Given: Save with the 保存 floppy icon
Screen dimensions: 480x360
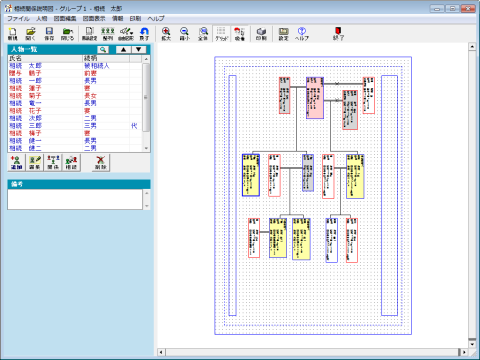Looking at the screenshot, I should click(49, 34).
